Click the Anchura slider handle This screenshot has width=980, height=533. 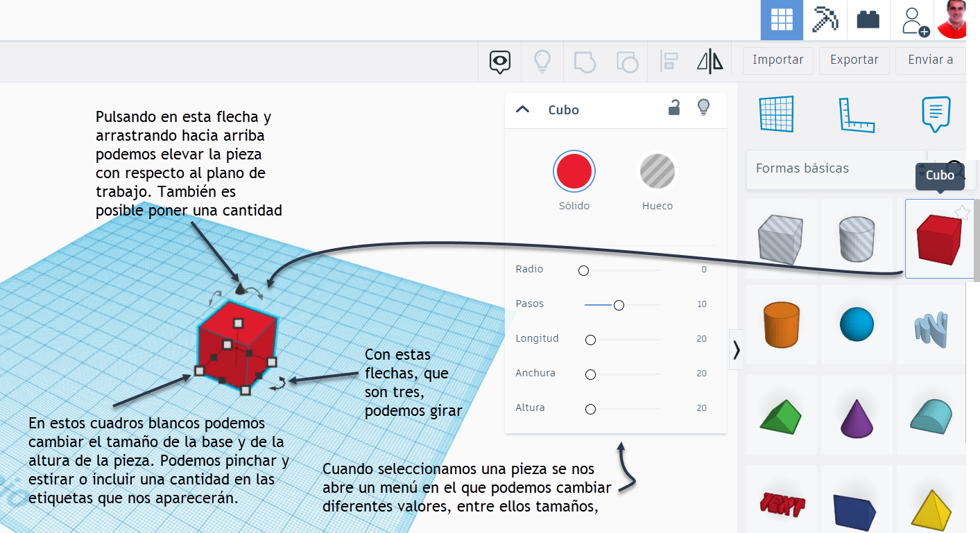point(590,374)
